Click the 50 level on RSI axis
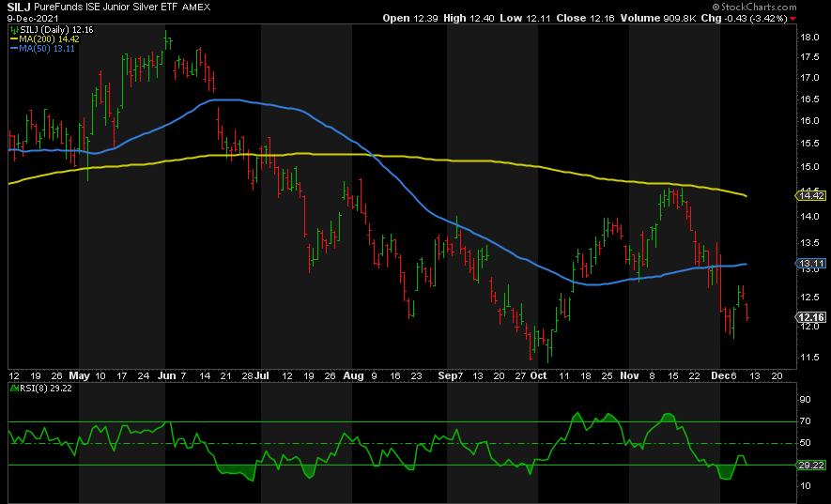This screenshot has height=504, width=831. 805,443
